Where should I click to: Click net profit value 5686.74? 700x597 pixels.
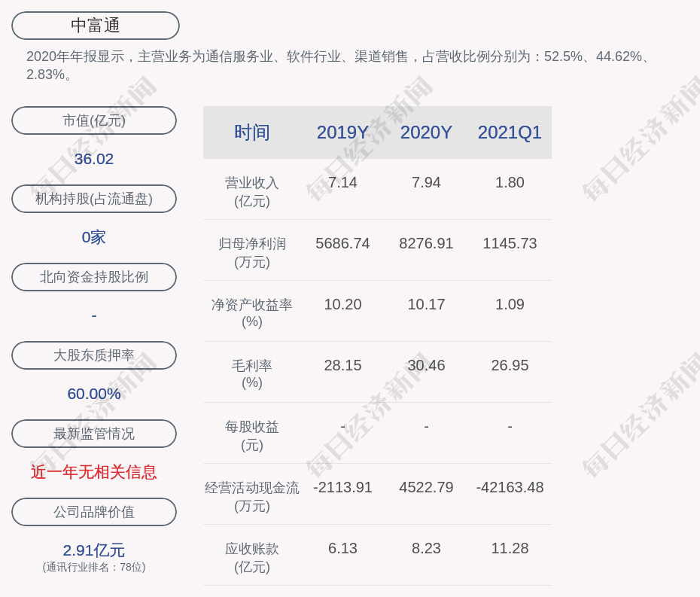coord(342,243)
